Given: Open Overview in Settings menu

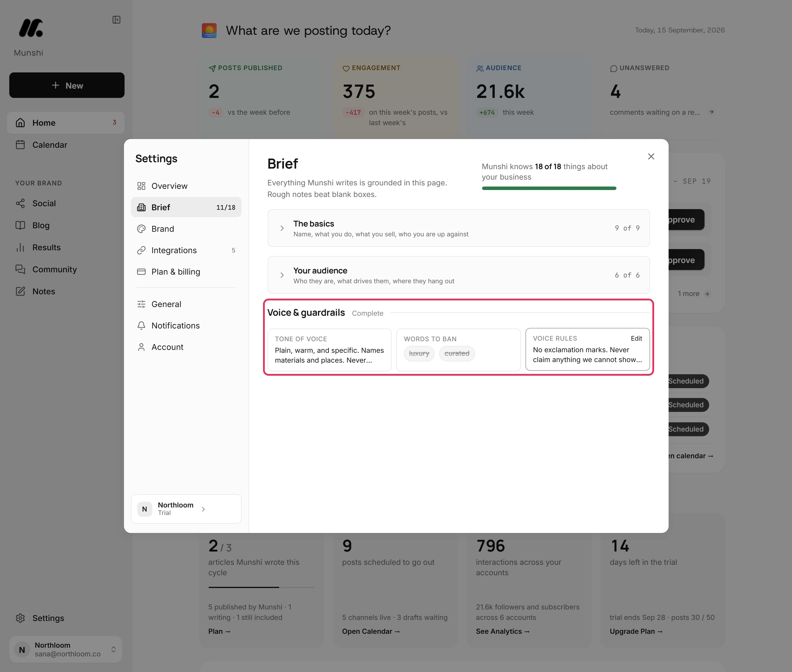Looking at the screenshot, I should tap(186, 186).
